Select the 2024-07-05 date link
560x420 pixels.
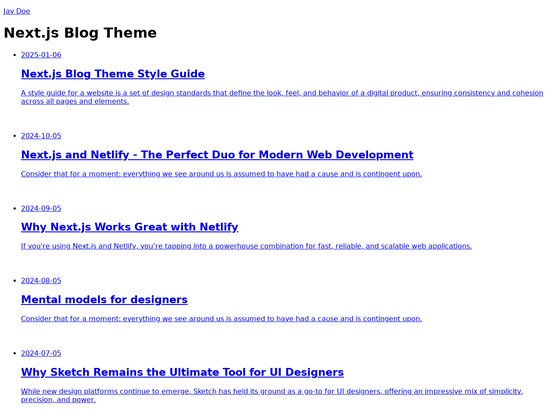[41, 353]
